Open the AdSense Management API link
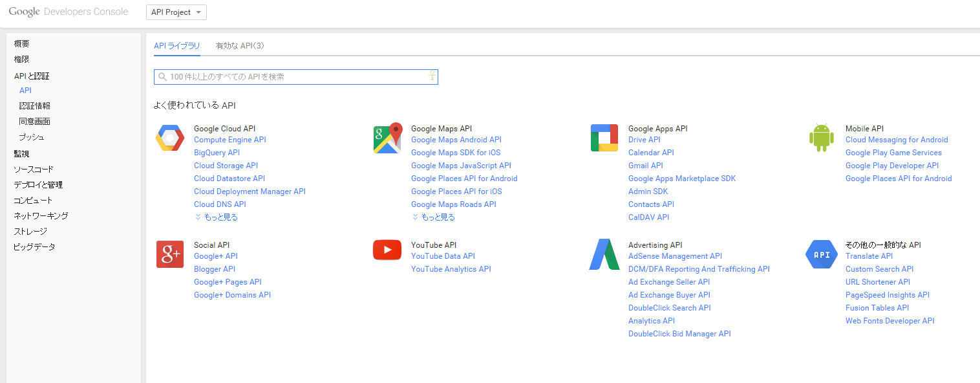This screenshot has width=980, height=383. (x=675, y=256)
